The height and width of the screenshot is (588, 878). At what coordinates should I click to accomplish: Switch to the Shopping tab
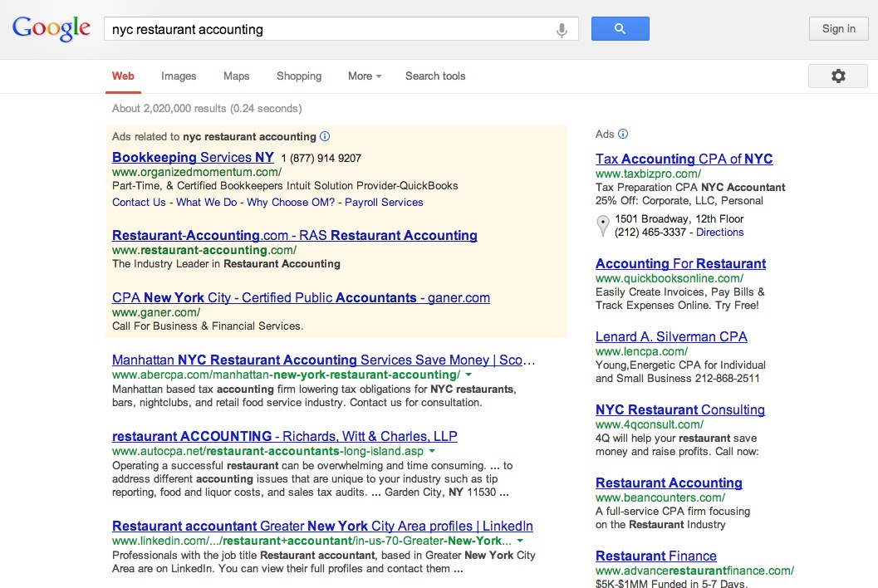coord(299,76)
